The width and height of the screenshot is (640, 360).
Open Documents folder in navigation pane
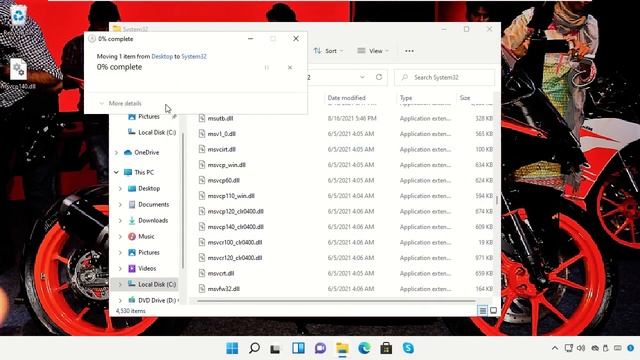pyautogui.click(x=149, y=204)
